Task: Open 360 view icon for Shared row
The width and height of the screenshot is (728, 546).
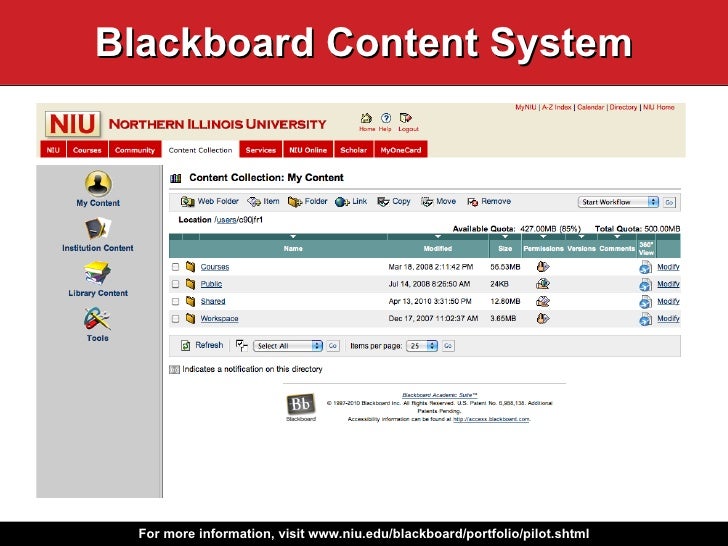Action: click(x=645, y=302)
